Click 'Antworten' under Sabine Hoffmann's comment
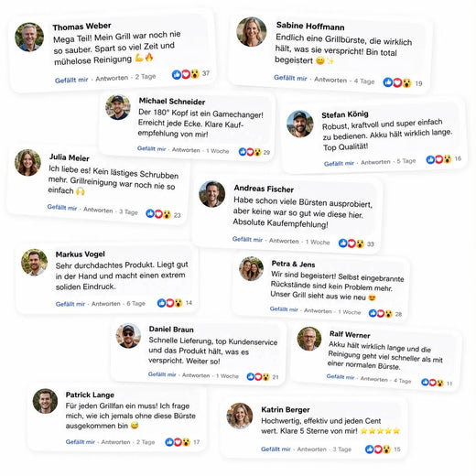Image resolution: width=476 pixels, height=476 pixels. click(330, 80)
